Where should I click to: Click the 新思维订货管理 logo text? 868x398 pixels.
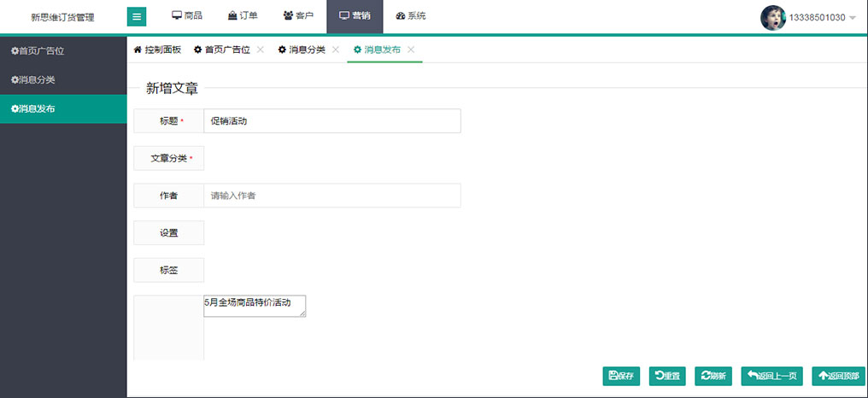tap(62, 17)
